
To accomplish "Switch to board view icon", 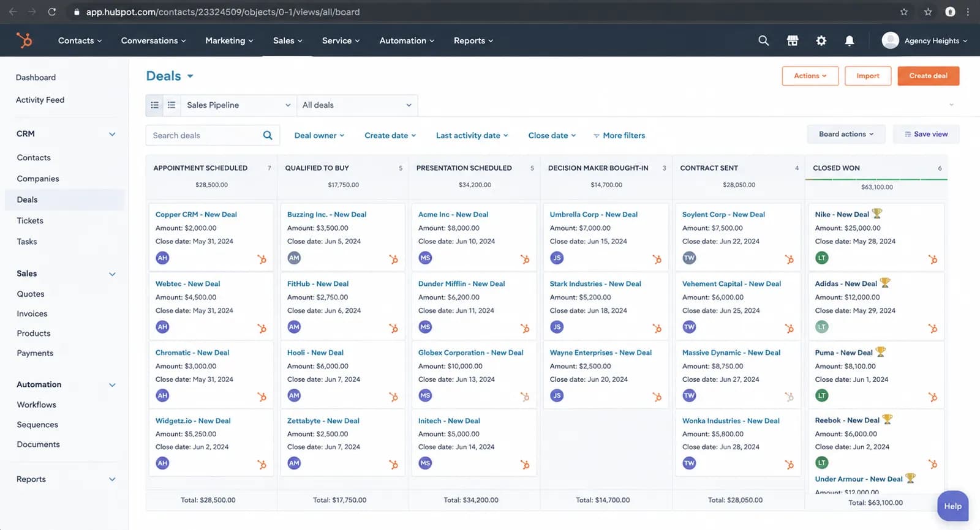I will click(154, 105).
